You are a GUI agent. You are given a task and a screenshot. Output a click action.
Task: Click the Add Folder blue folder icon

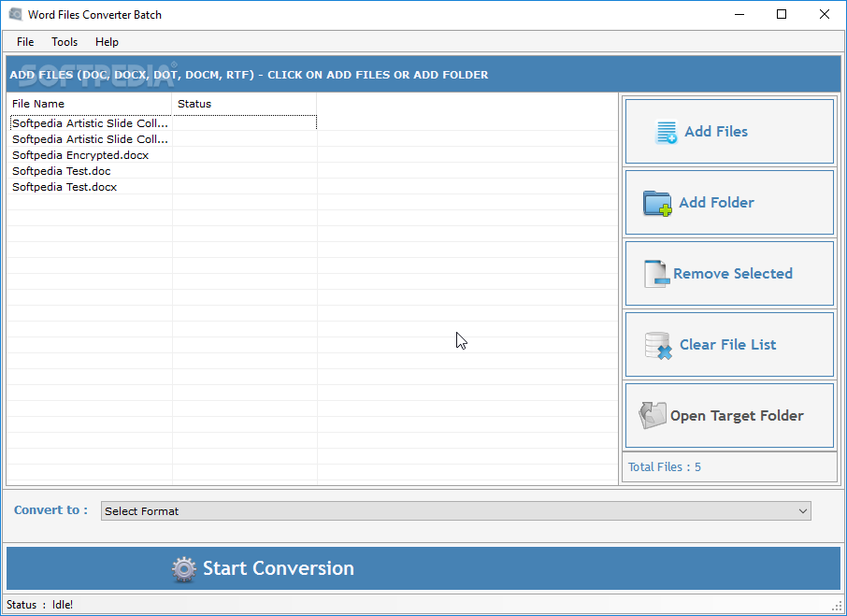coord(657,204)
